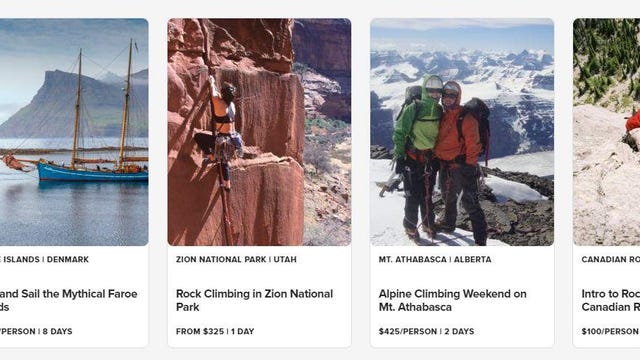Open Intro to Rock Canadian Rockies title

[611, 300]
